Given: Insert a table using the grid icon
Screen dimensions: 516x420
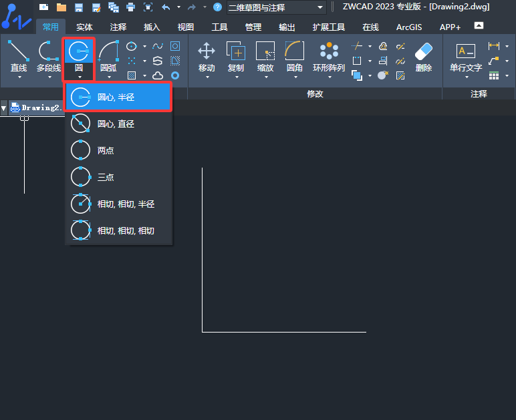Looking at the screenshot, I should click(494, 76).
